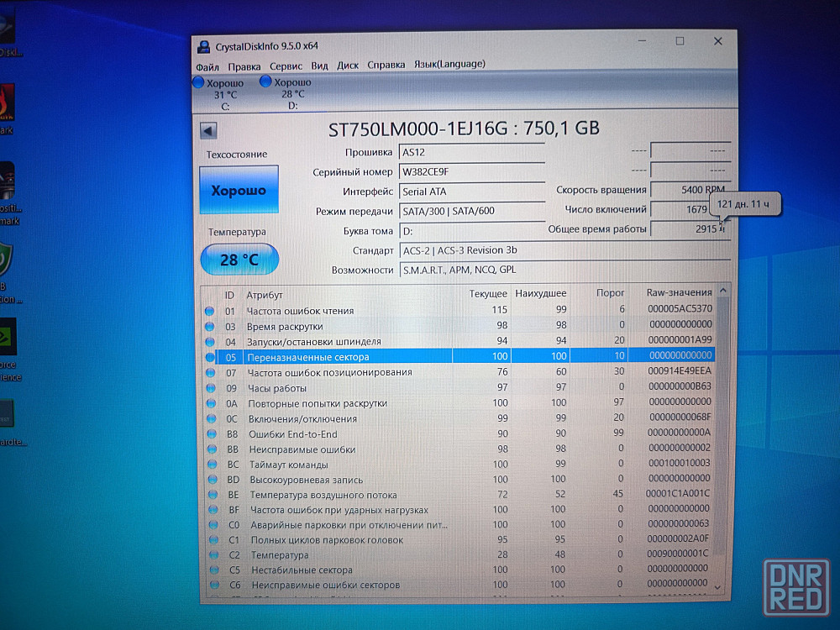Click the SATA/300 | SATA/600 transfer mode field
840x630 pixels.
coord(471,211)
